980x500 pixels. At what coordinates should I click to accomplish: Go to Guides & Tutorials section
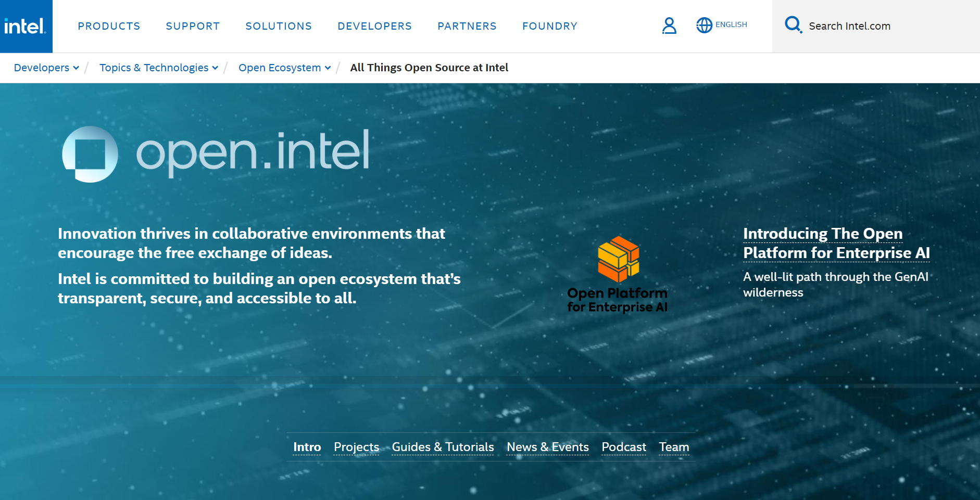tap(443, 447)
